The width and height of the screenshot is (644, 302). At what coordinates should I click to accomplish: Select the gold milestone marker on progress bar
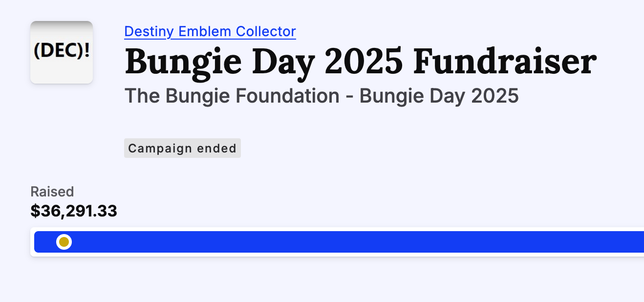click(64, 242)
